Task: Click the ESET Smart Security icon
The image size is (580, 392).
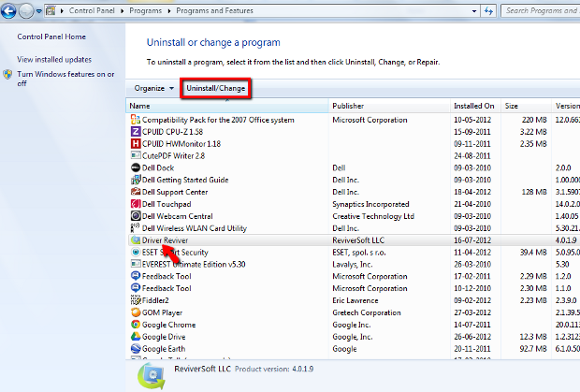Action: [136, 253]
